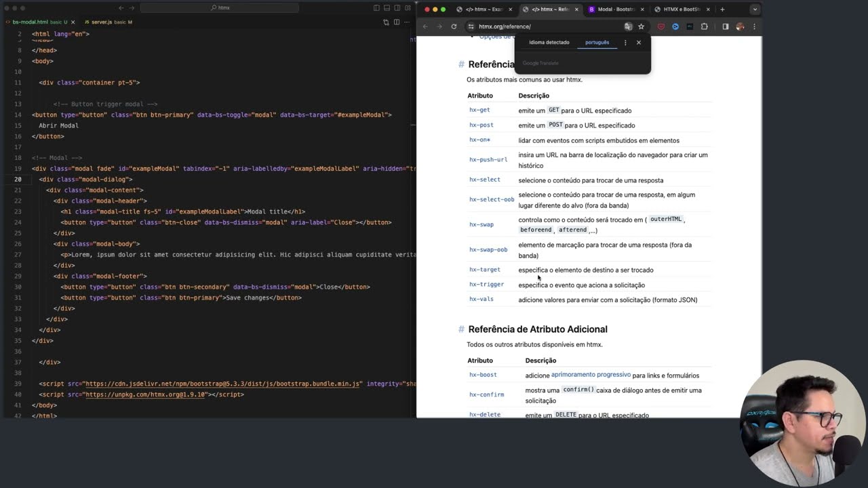Toggle VS Code bottom panel layout icon
The height and width of the screenshot is (488, 868).
(x=386, y=8)
